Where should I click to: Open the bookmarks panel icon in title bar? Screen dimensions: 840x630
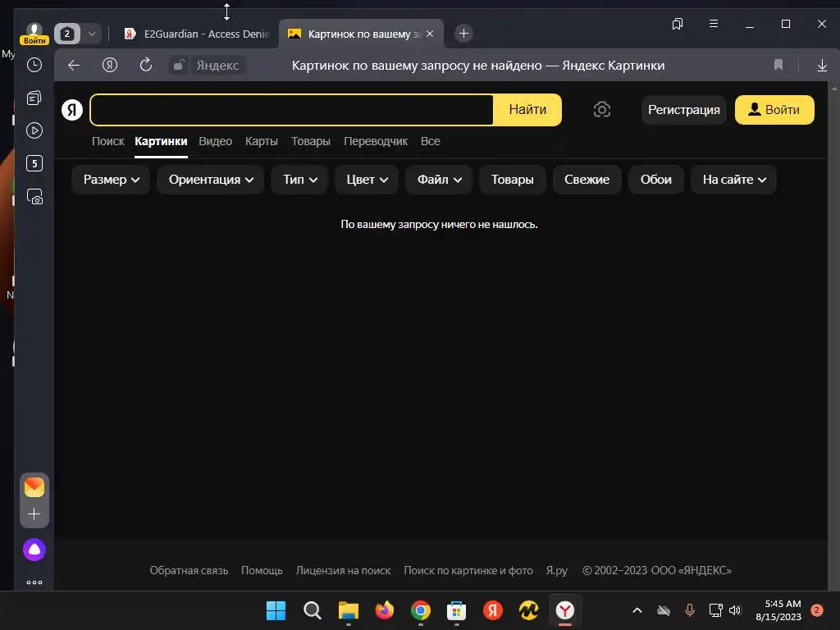click(x=678, y=24)
